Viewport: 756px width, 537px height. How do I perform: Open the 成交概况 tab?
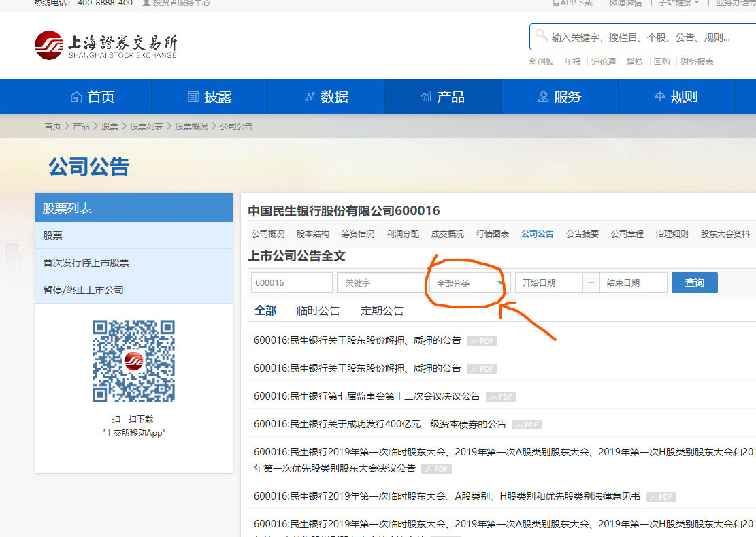pyautogui.click(x=448, y=234)
